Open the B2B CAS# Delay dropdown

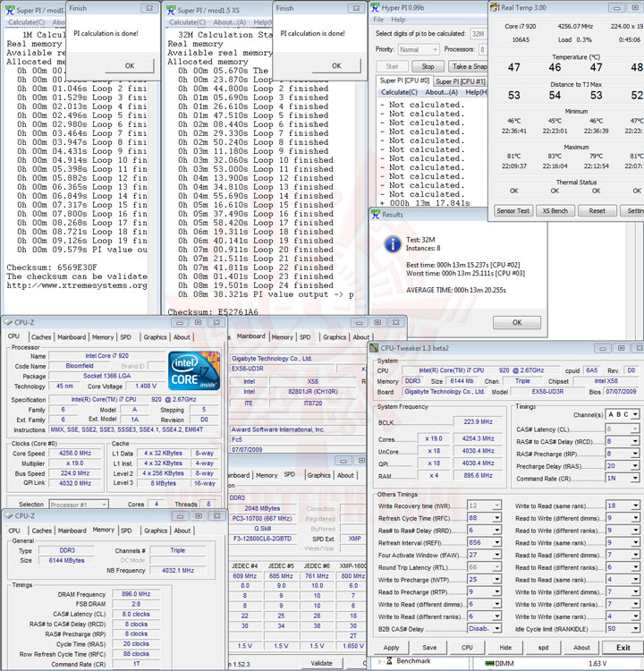(x=496, y=629)
